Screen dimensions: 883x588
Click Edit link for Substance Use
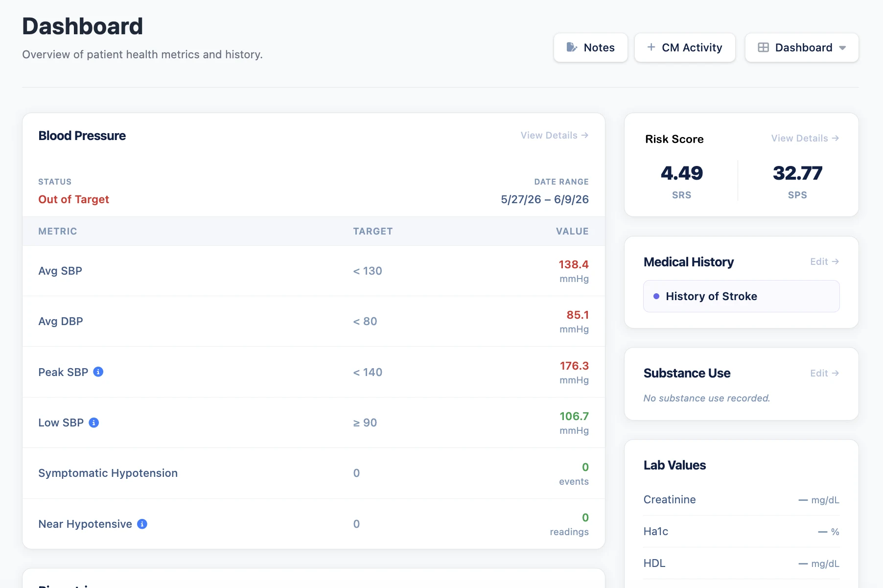[824, 373]
